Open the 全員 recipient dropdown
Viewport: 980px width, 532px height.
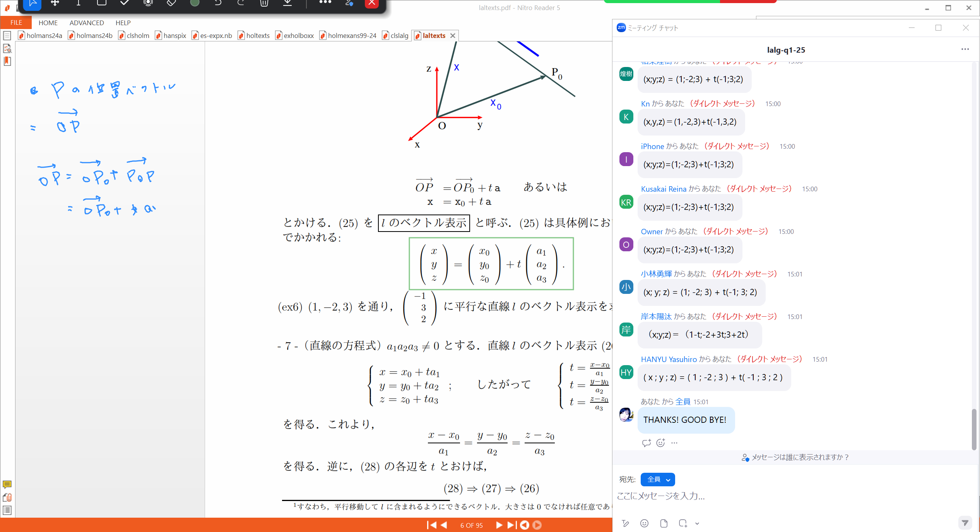(x=658, y=479)
